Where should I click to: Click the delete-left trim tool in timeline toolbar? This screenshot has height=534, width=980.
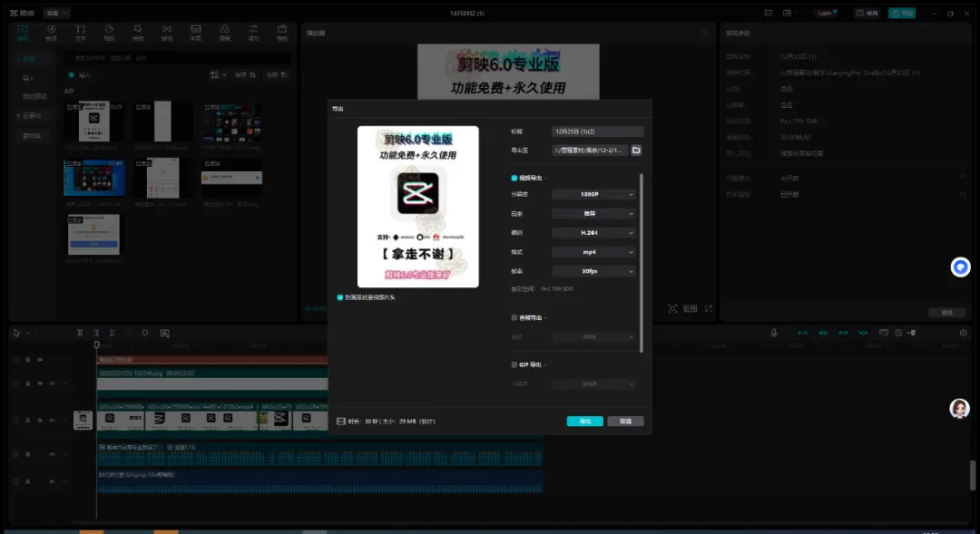[96, 333]
